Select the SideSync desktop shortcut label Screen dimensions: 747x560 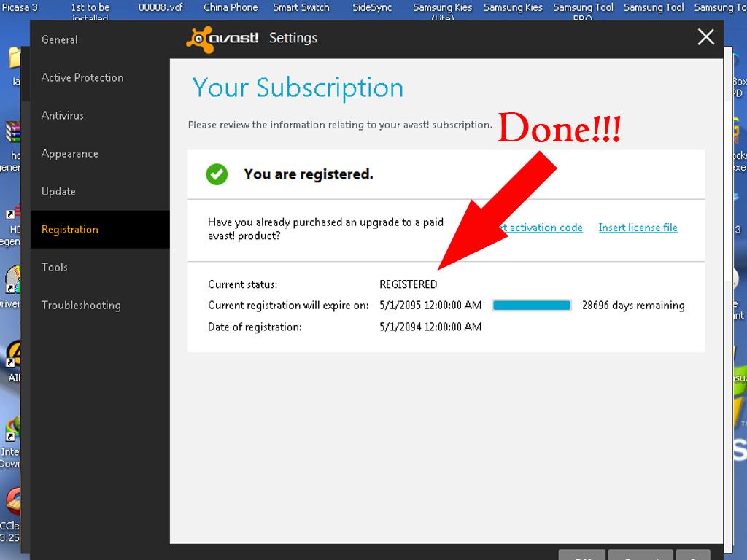click(x=372, y=7)
